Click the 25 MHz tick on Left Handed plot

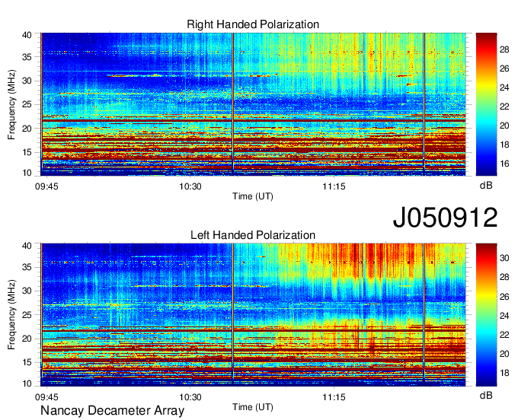click(x=27, y=315)
